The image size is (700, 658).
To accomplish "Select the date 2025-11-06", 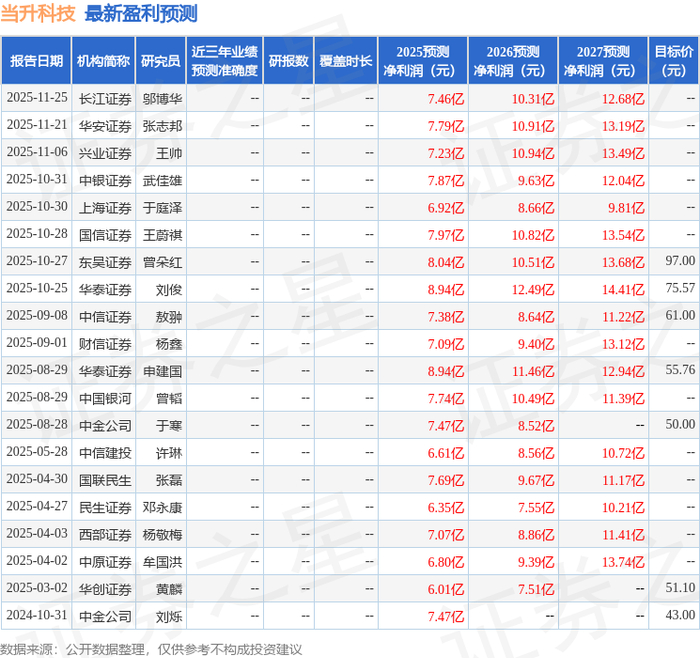I will pyautogui.click(x=37, y=152).
